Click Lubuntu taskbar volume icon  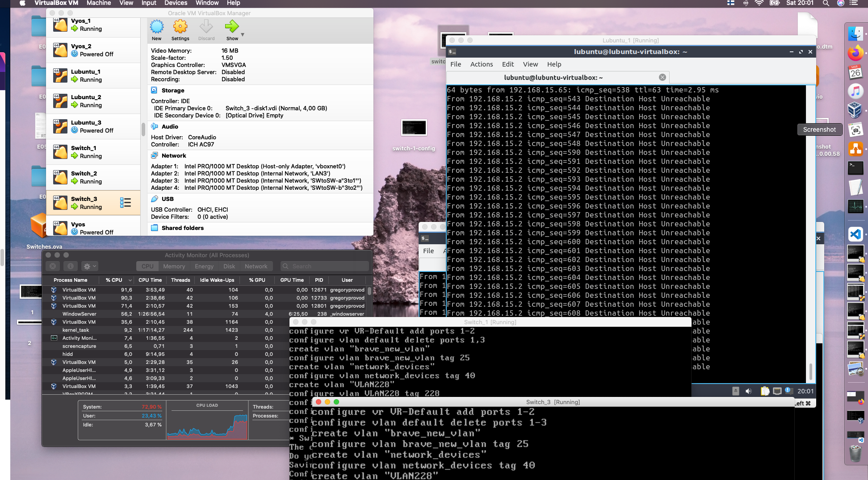click(749, 391)
